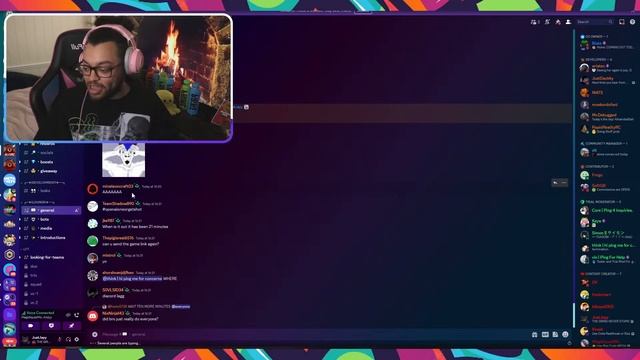
Task: Open the introductions channel
Action: tap(53, 238)
